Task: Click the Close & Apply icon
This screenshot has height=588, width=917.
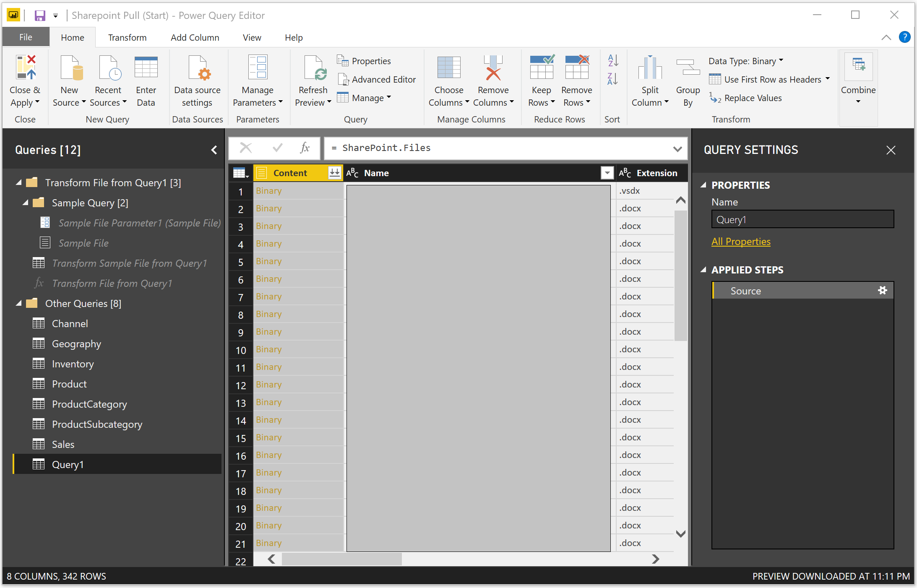Action: [x=26, y=68]
